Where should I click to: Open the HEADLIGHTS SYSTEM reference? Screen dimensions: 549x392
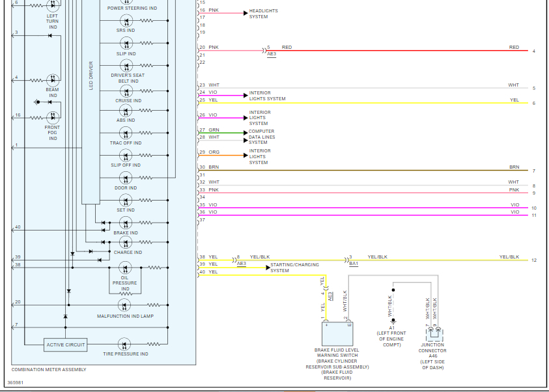(x=263, y=13)
